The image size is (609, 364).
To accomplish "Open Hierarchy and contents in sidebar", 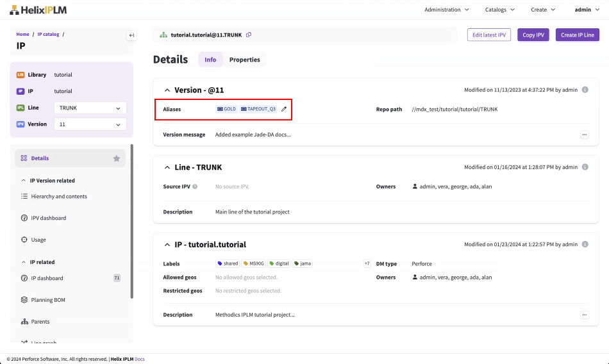I will [x=59, y=197].
